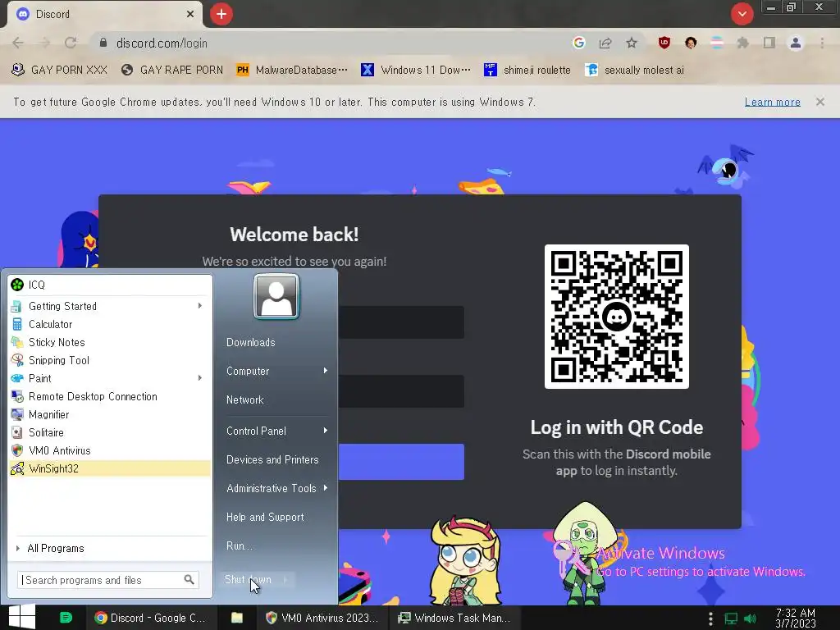This screenshot has width=840, height=630.
Task: Open the File Explorer folder on the taskbar
Action: [237, 618]
